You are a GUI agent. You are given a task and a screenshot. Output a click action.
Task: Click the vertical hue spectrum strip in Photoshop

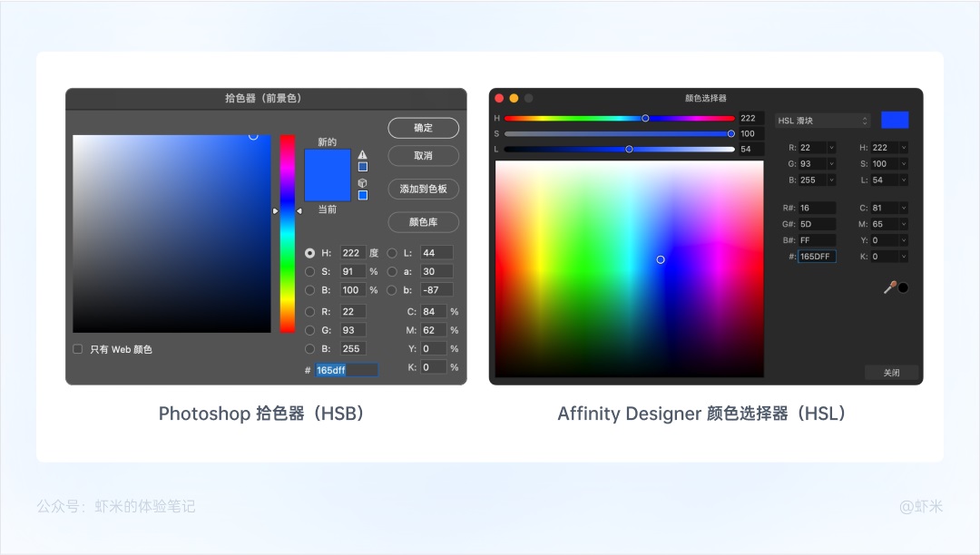[x=288, y=233]
